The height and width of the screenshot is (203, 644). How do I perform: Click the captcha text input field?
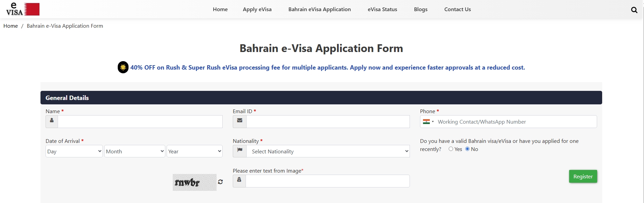[327, 181]
